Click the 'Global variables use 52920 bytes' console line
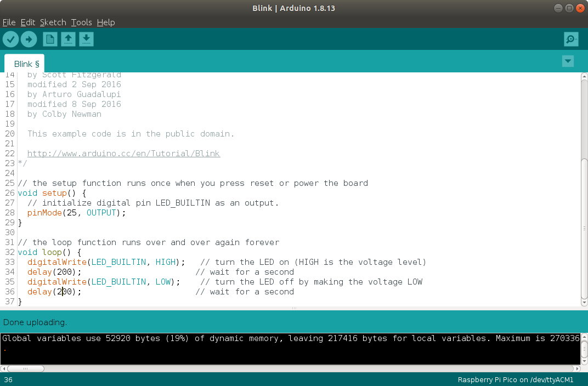 (291, 338)
